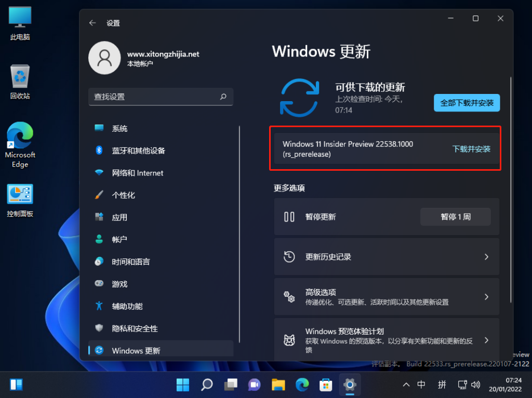The width and height of the screenshot is (532, 398).
Task: Click 下载并安装 link for build 22538
Action: click(x=471, y=149)
